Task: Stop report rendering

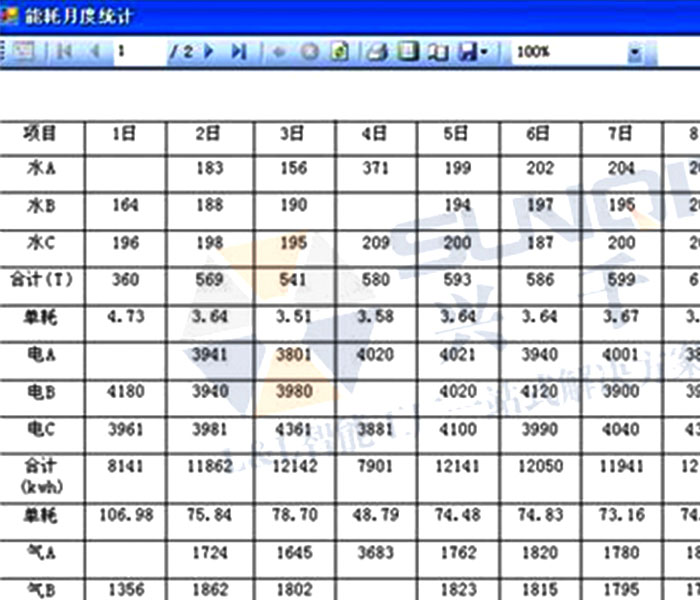Action: point(309,51)
